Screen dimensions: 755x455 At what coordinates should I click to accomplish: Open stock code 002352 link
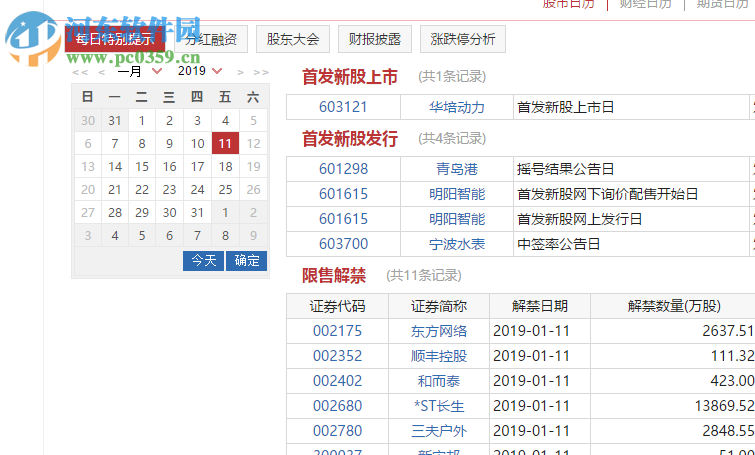click(x=337, y=356)
